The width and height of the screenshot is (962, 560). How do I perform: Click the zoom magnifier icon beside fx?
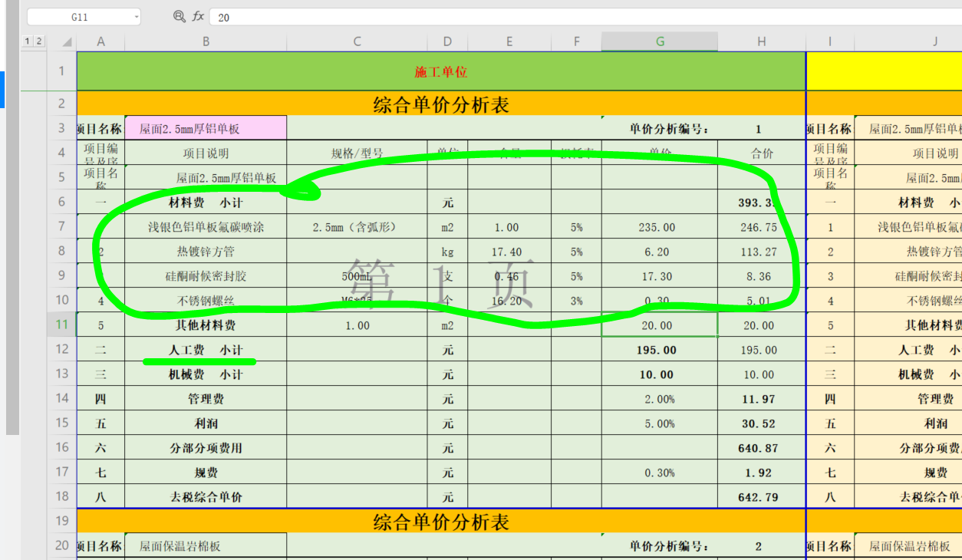[180, 16]
